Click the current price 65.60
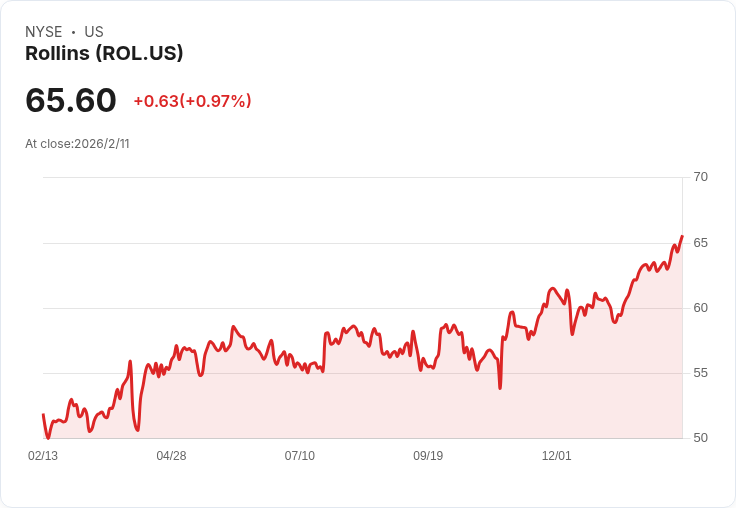 71,100
